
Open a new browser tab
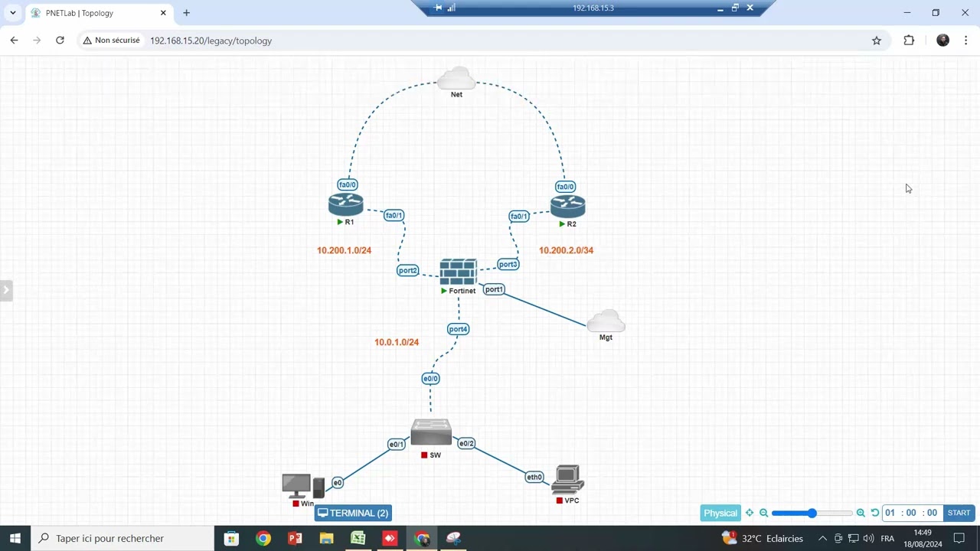click(186, 13)
